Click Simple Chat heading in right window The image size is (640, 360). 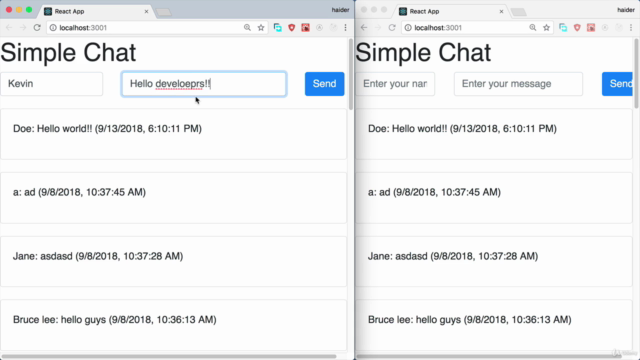pyautogui.click(x=423, y=53)
